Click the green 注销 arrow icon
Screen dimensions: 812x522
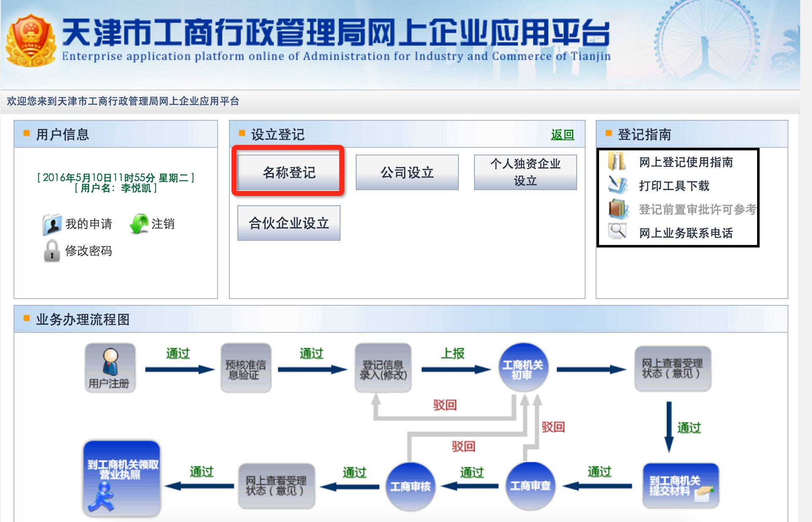tap(139, 224)
